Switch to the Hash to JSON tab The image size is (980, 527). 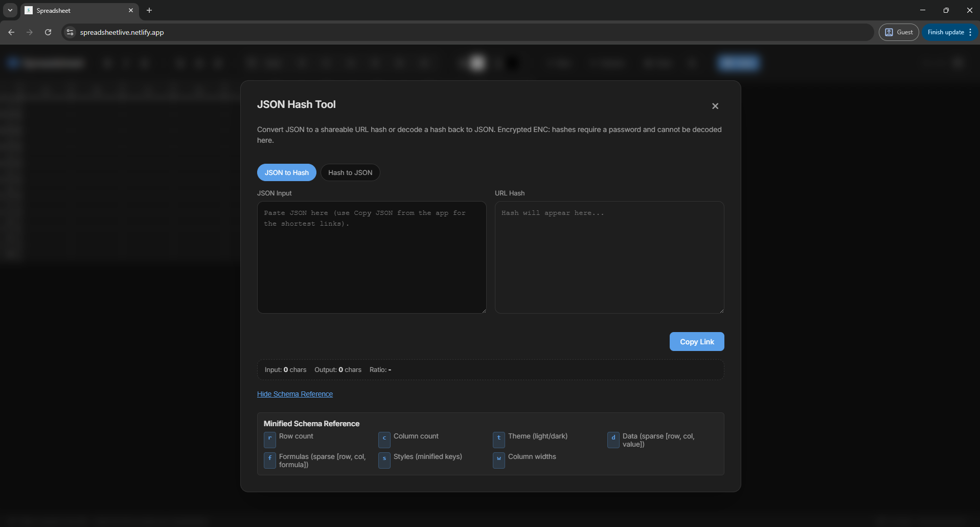[x=350, y=172]
